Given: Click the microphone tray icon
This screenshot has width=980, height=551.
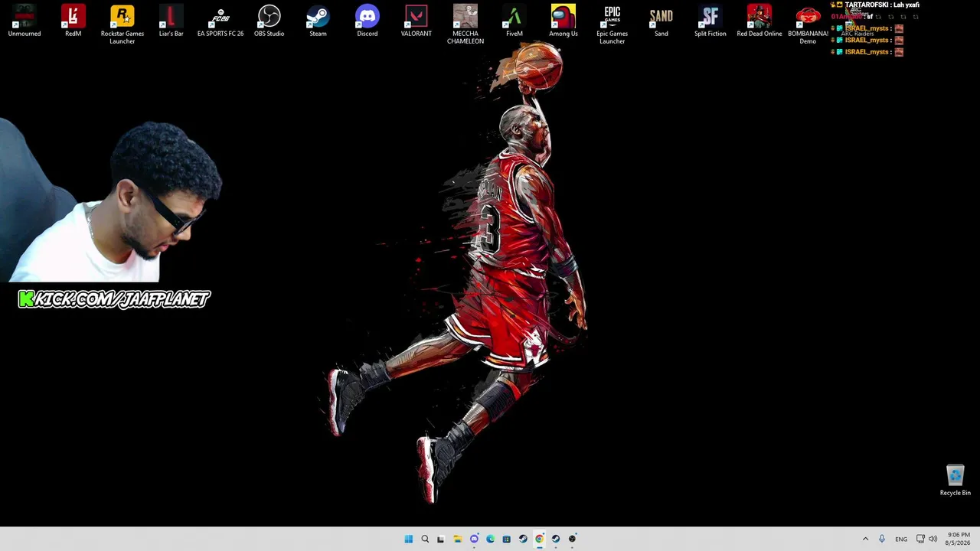Looking at the screenshot, I should pyautogui.click(x=882, y=539).
